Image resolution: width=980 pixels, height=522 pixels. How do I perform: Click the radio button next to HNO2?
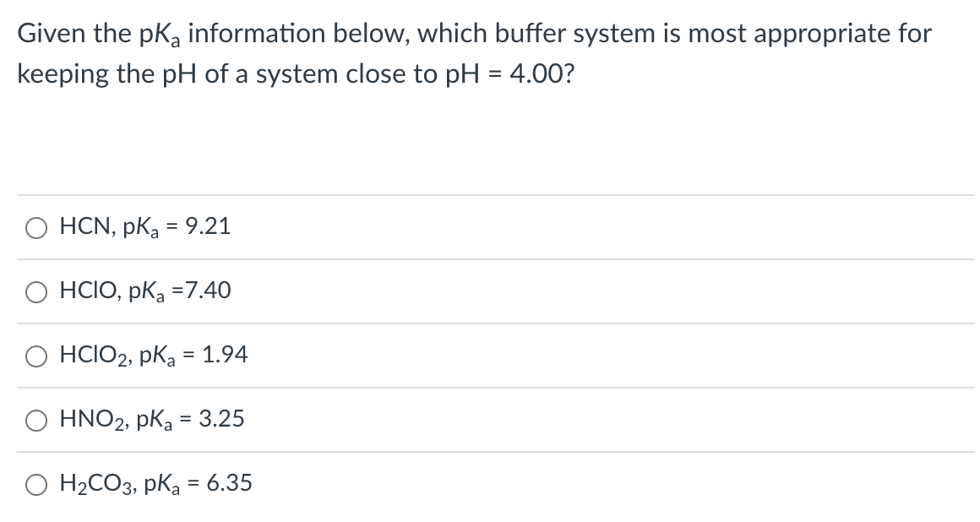(x=35, y=421)
